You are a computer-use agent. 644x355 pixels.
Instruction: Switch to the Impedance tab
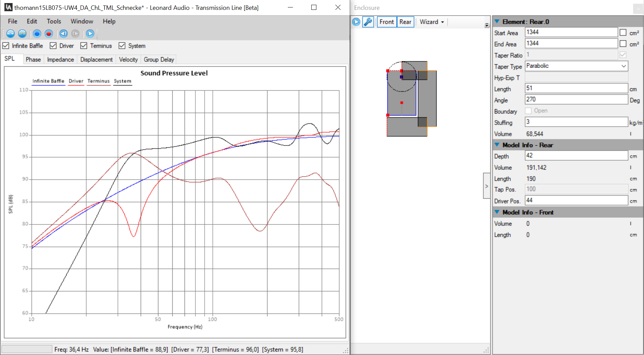[x=60, y=59]
